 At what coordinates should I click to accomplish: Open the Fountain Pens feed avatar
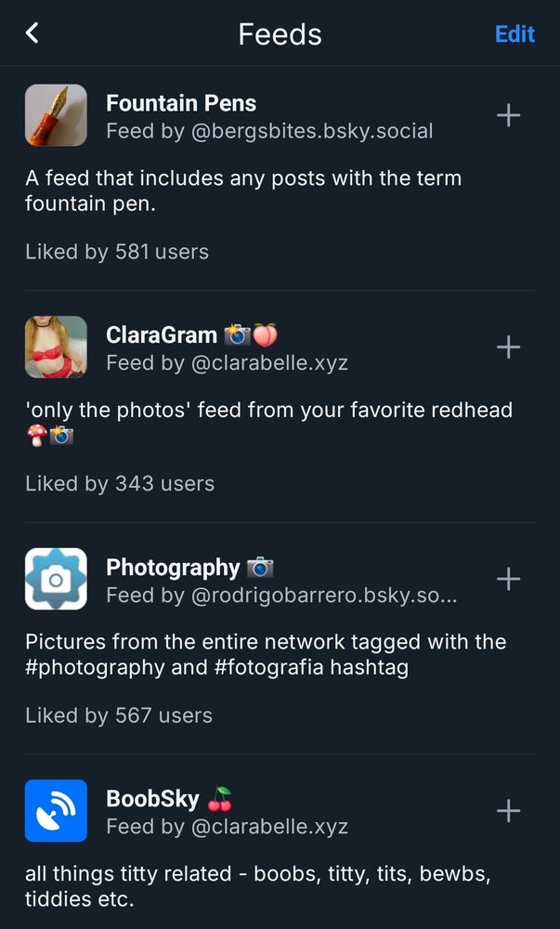[x=56, y=115]
